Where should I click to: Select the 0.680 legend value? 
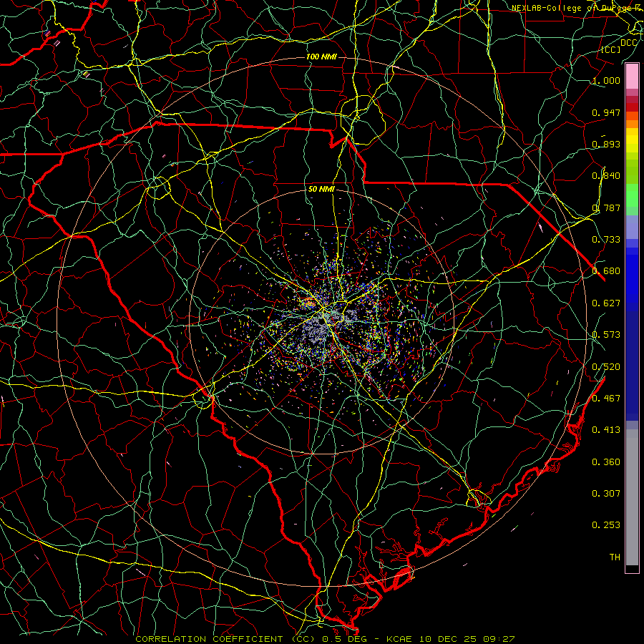click(x=606, y=271)
